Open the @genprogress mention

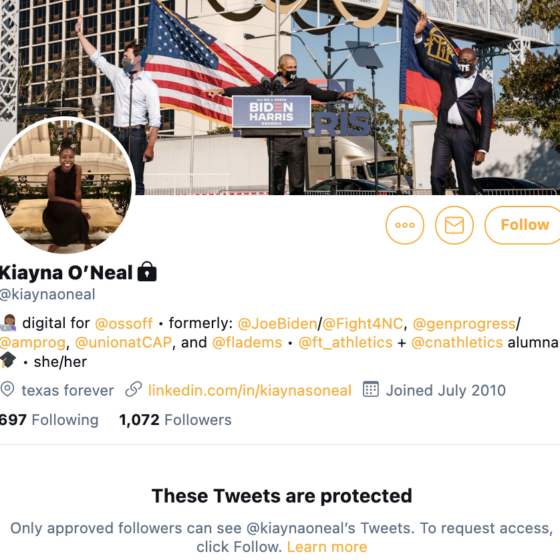464,324
